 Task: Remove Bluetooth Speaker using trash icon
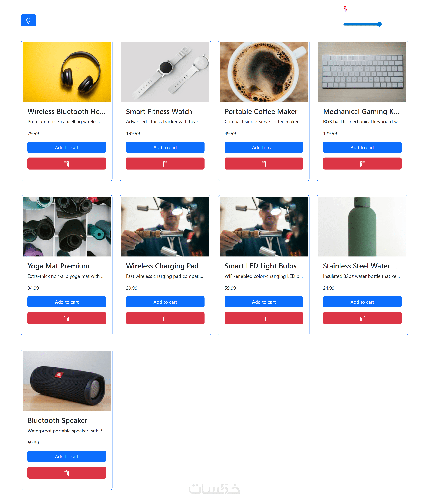(x=67, y=473)
